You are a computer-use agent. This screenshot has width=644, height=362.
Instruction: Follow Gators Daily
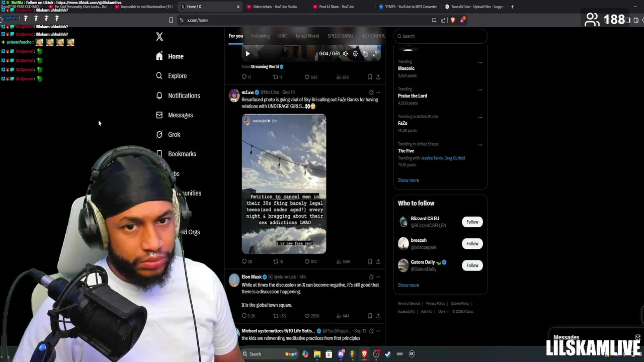(472, 265)
